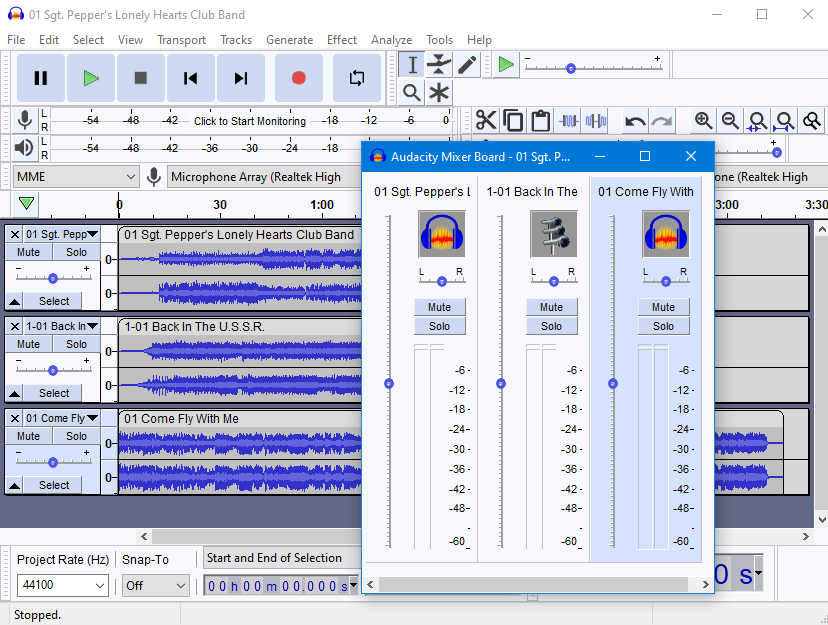Click Fit Project to Width icon

pos(784,121)
